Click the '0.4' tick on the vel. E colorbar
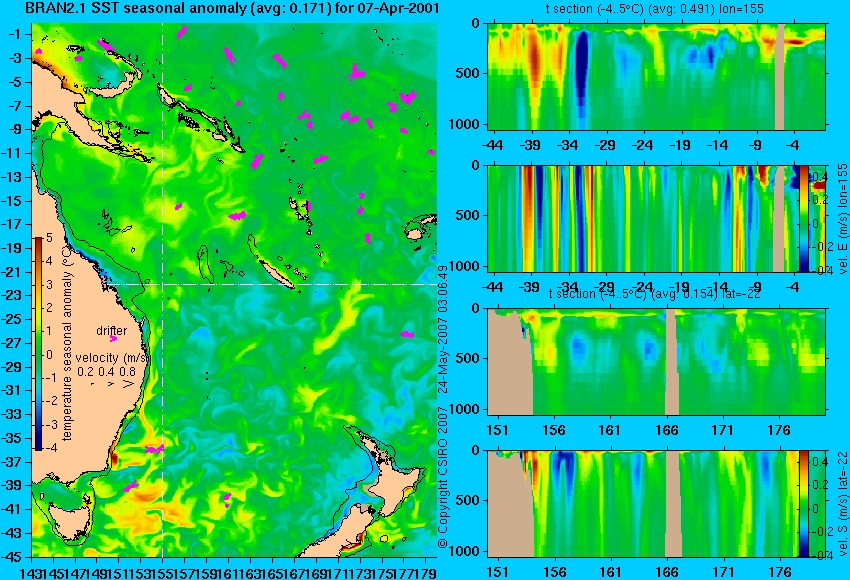The width and height of the screenshot is (850, 580). coord(819,177)
